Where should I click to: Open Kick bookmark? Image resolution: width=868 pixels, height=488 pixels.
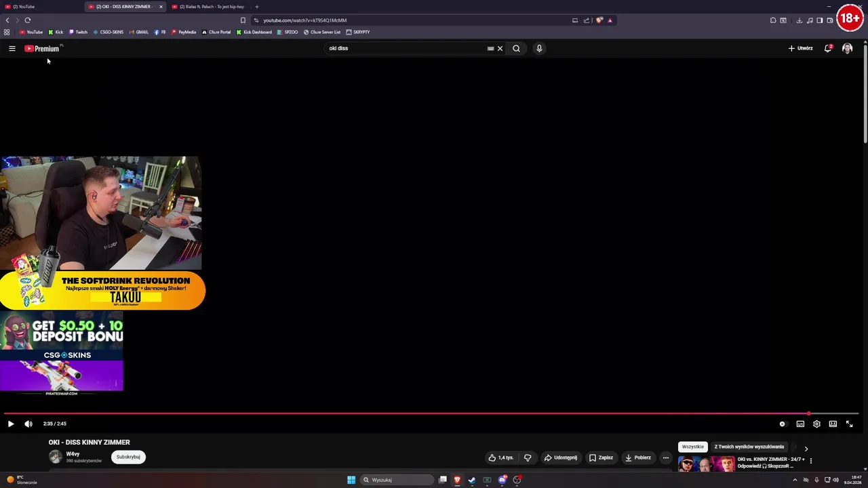point(56,32)
